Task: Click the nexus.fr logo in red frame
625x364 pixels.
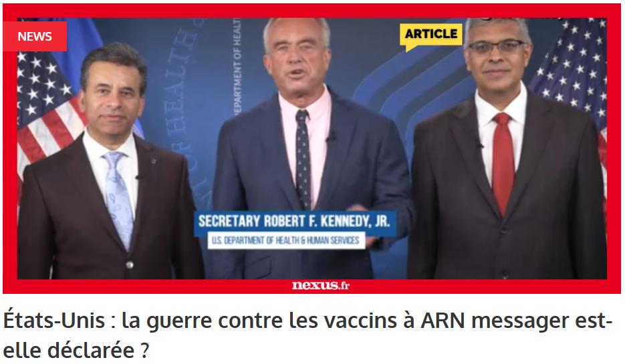Action: pos(320,285)
